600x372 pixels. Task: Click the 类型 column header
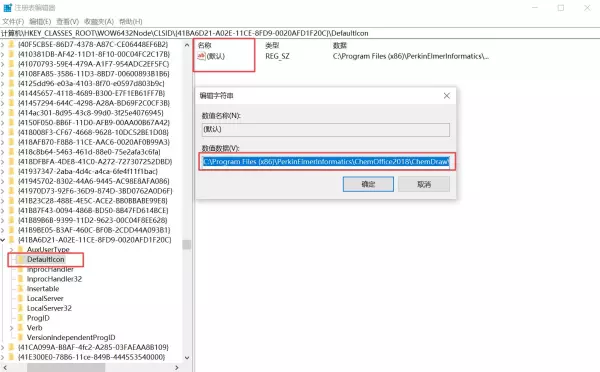272,46
